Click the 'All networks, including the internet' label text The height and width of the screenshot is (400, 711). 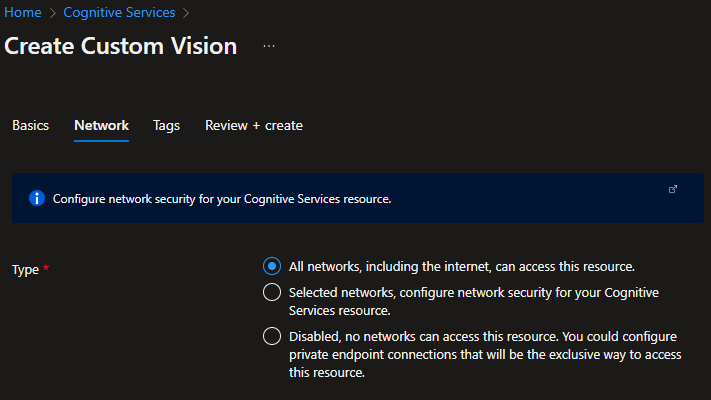(x=461, y=267)
